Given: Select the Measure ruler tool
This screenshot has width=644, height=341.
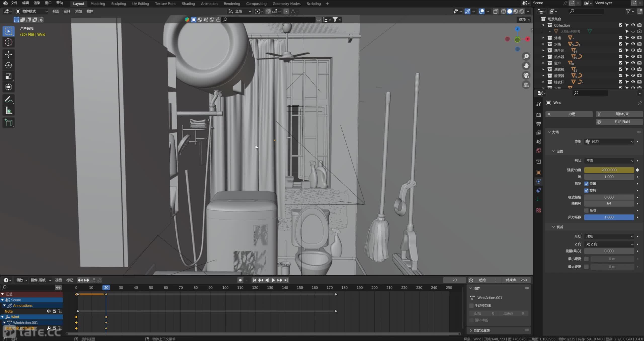Looking at the screenshot, I should [9, 110].
